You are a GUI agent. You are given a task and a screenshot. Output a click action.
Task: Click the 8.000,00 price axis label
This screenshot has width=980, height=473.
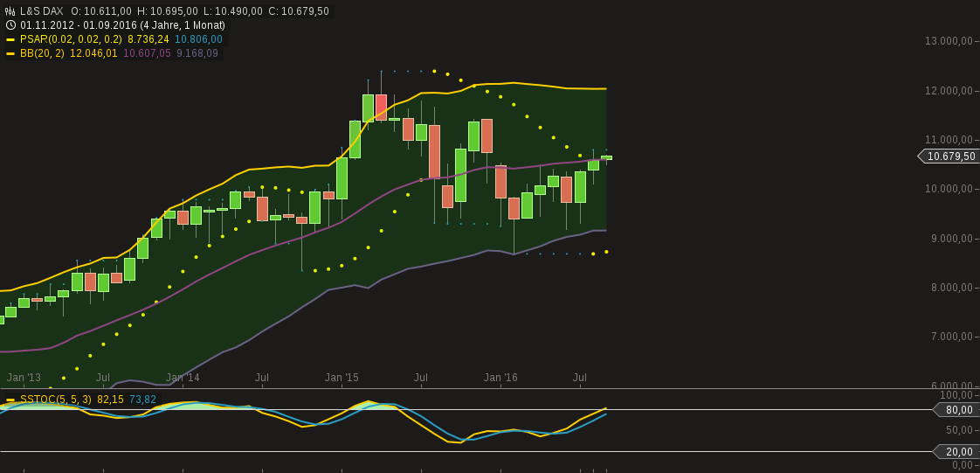tap(951, 288)
